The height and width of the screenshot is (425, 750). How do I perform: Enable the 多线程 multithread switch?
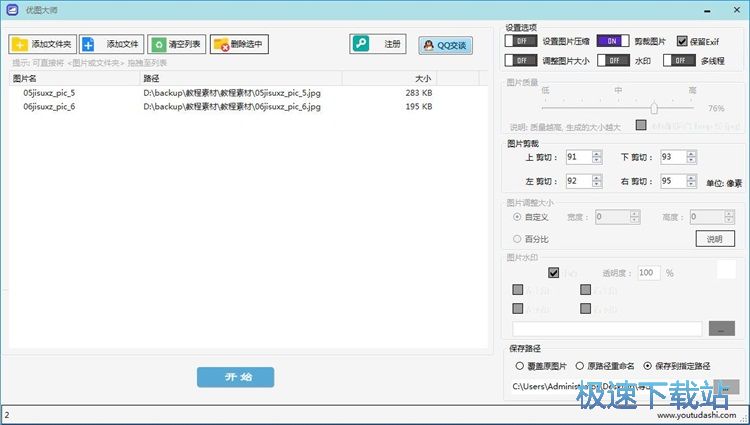pos(679,61)
